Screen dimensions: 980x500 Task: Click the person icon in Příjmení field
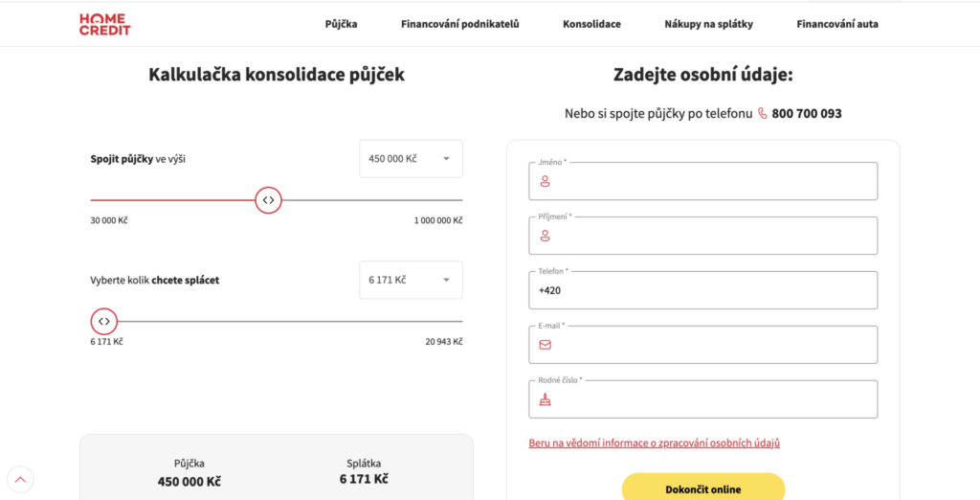[546, 236]
